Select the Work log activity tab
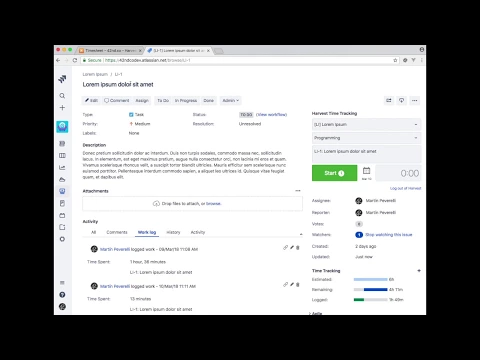The height and width of the screenshot is (360, 480). click(147, 232)
